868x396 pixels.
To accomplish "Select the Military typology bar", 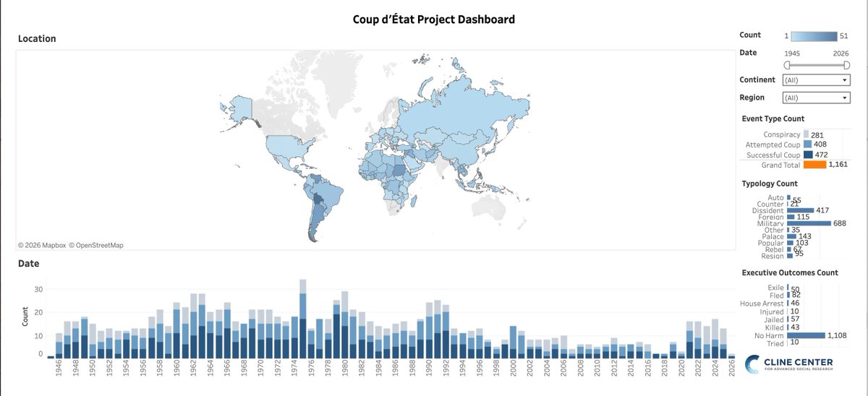I will [x=809, y=223].
